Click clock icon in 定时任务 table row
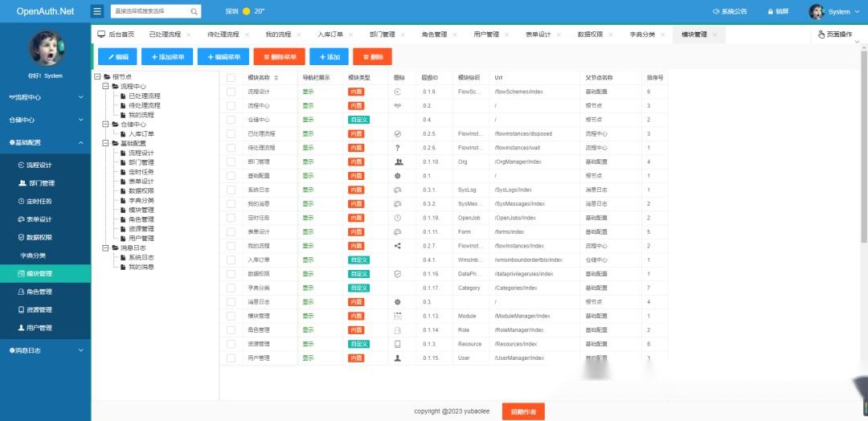Image resolution: width=868 pixels, height=421 pixels. (x=398, y=218)
